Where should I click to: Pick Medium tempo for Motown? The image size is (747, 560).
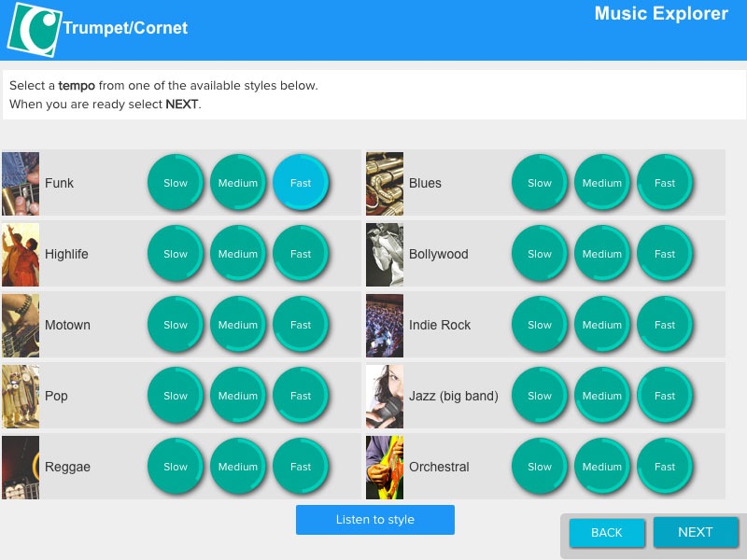pyautogui.click(x=238, y=325)
